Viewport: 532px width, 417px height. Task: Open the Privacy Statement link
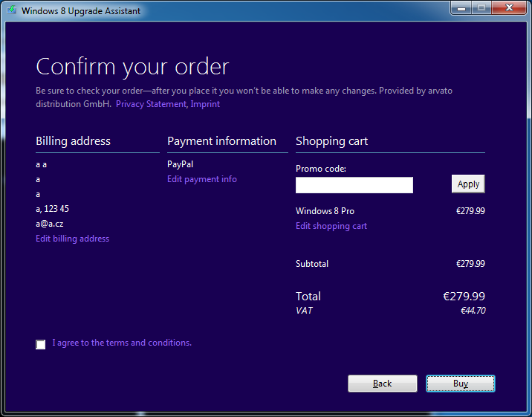(x=151, y=104)
